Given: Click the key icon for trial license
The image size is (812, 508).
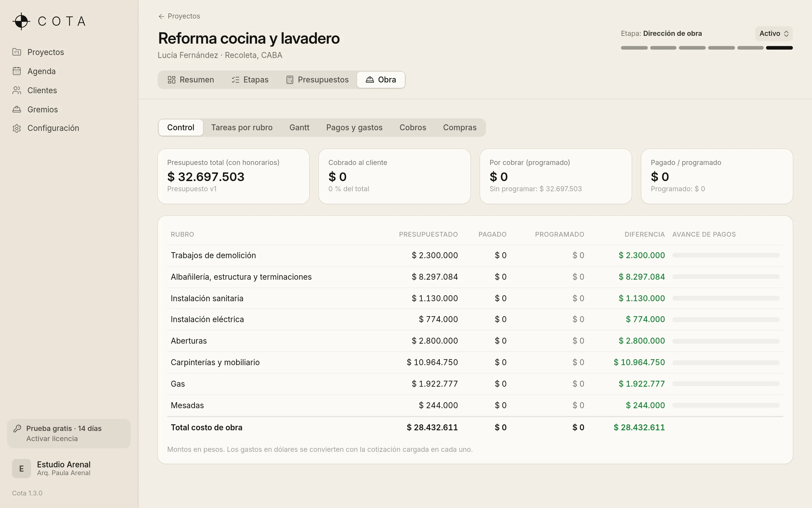Looking at the screenshot, I should coord(17,429).
